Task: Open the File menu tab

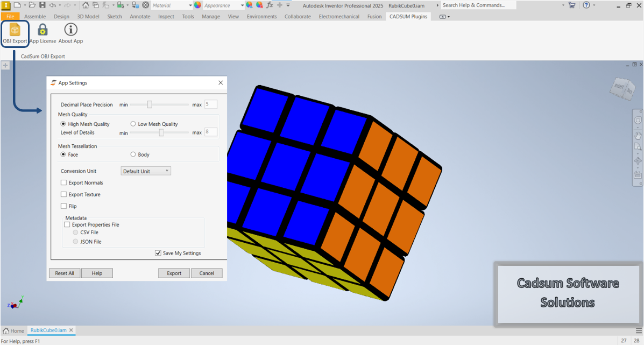Action: click(10, 17)
